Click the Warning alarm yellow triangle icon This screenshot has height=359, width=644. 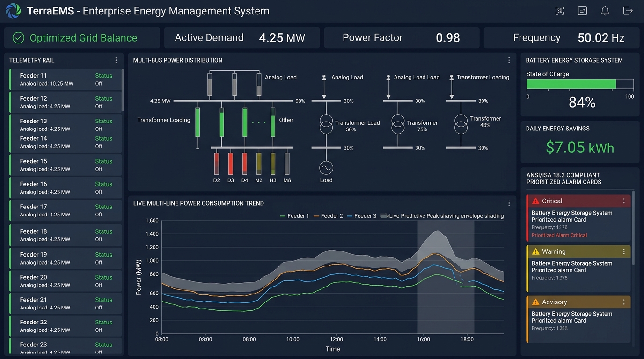[535, 251]
